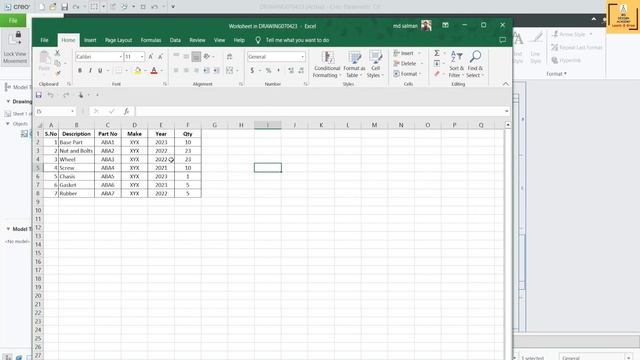Image resolution: width=640 pixels, height=360 pixels.
Task: Click the Select All corner triangle
Action: pos(39,125)
